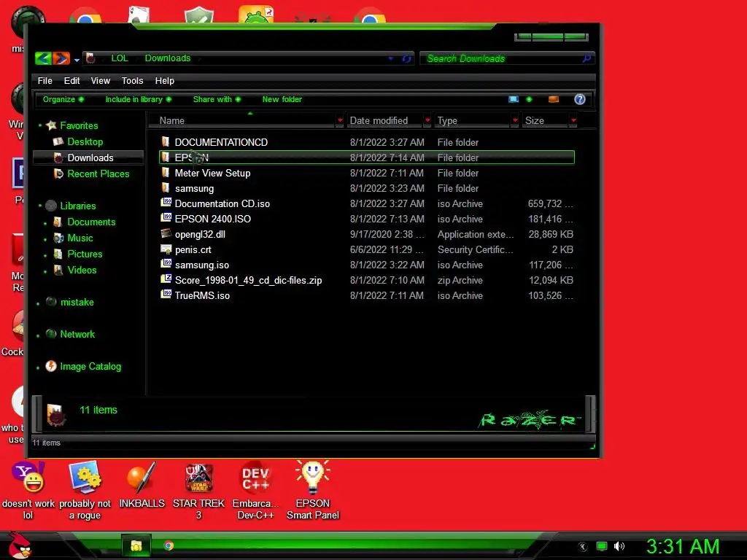Go forward with the orange arrow
Viewport: 747px width, 560px height.
pyautogui.click(x=61, y=58)
